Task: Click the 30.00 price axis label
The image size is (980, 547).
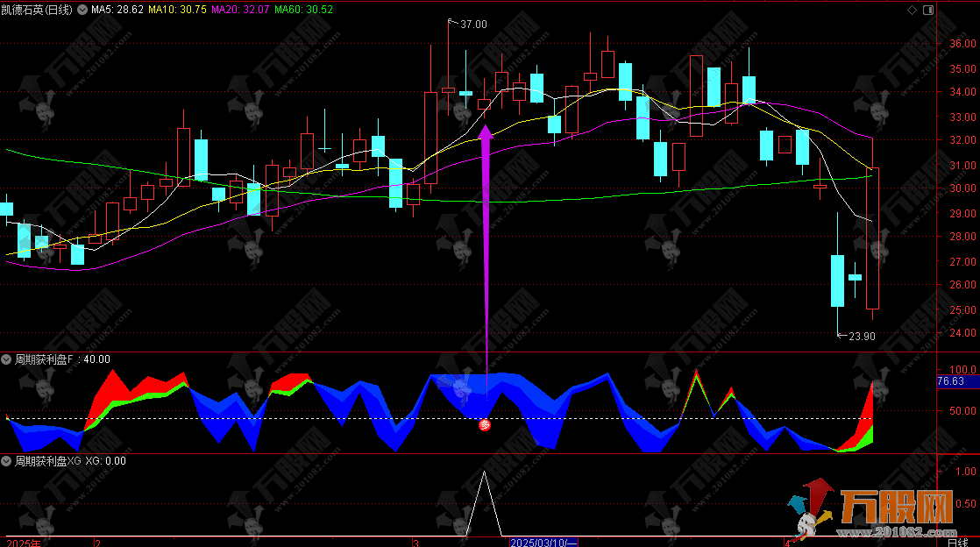Action: click(x=962, y=188)
